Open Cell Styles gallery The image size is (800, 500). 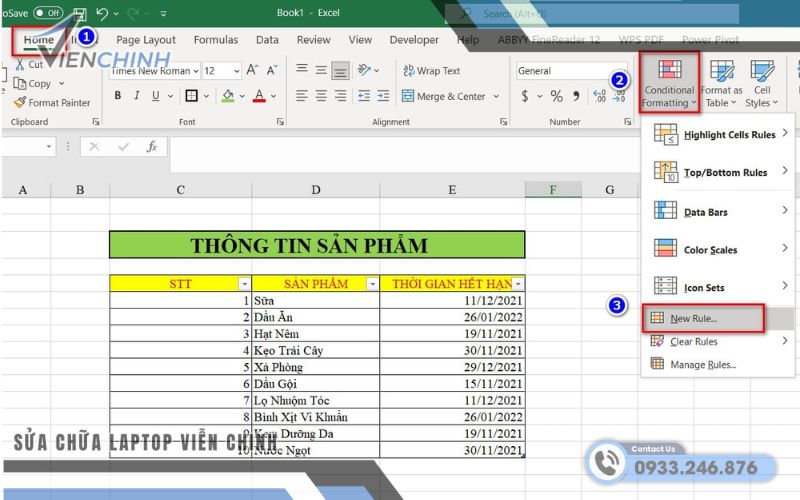(x=762, y=83)
